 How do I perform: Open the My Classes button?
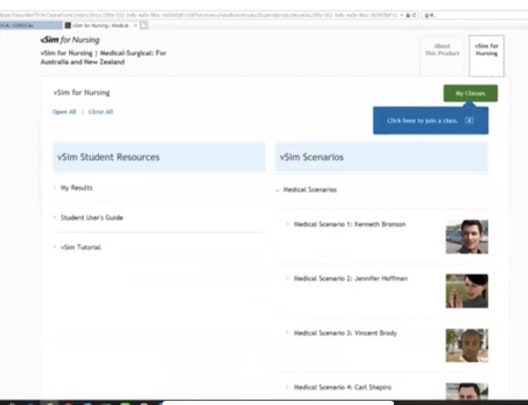pos(470,93)
